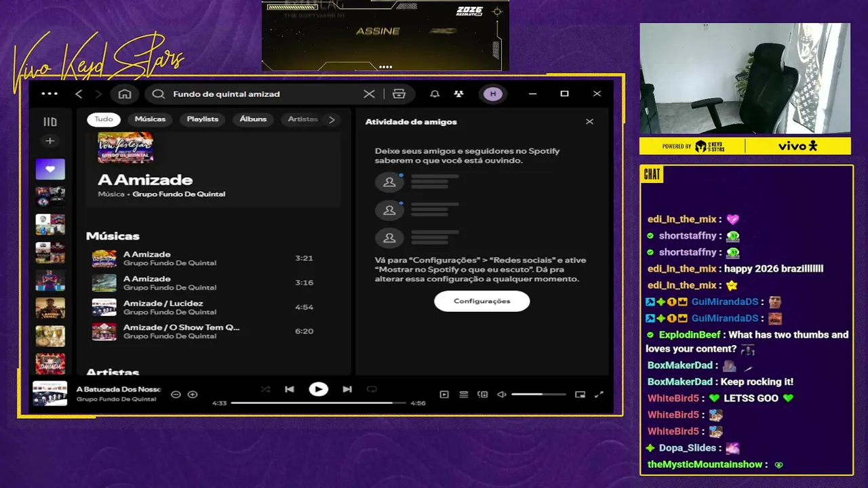Select the Álbuns filter chip
Image resolution: width=868 pixels, height=488 pixels.
point(253,119)
